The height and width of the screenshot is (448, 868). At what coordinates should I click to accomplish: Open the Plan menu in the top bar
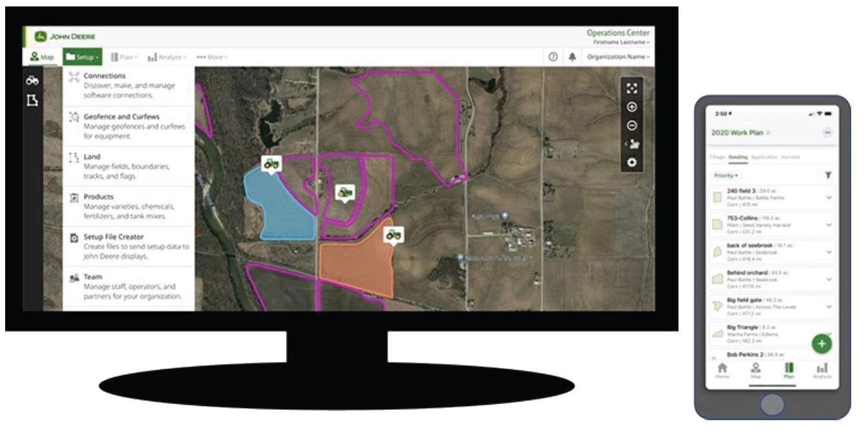click(125, 56)
